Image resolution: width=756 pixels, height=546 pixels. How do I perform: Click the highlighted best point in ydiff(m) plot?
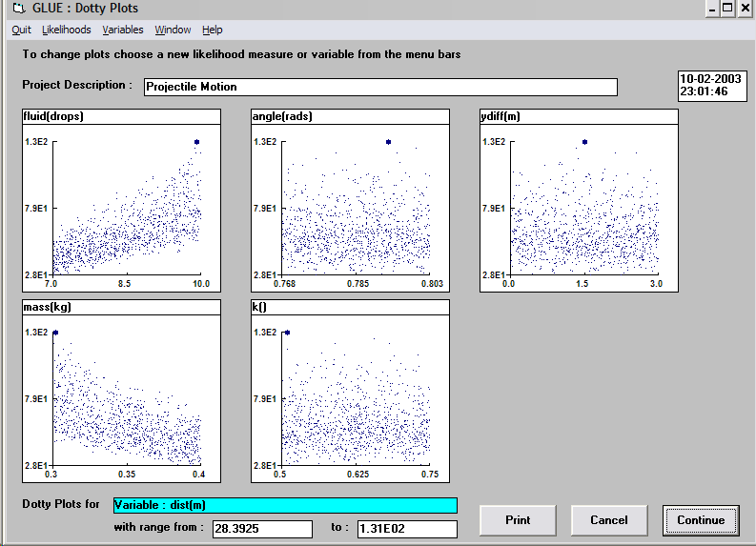[x=584, y=142]
